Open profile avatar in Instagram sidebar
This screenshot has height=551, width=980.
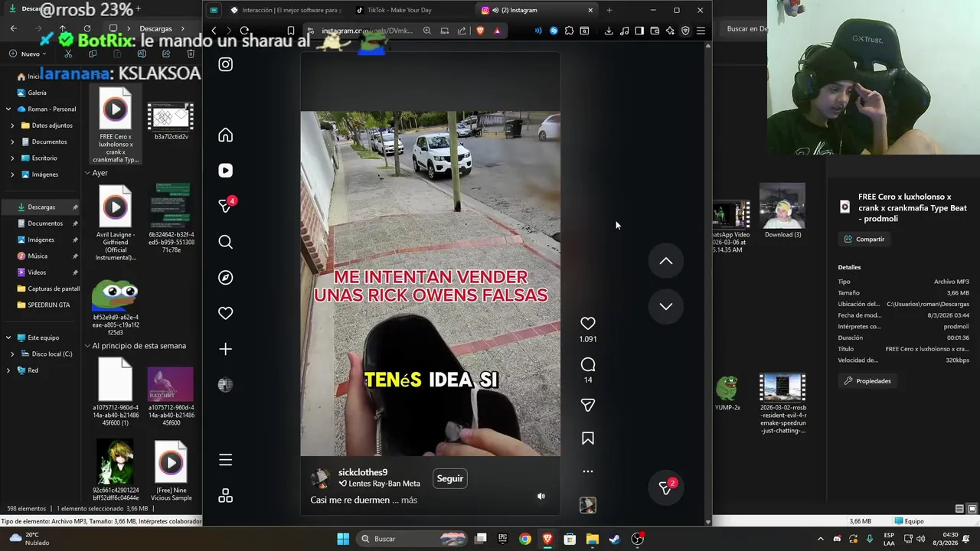(x=225, y=385)
